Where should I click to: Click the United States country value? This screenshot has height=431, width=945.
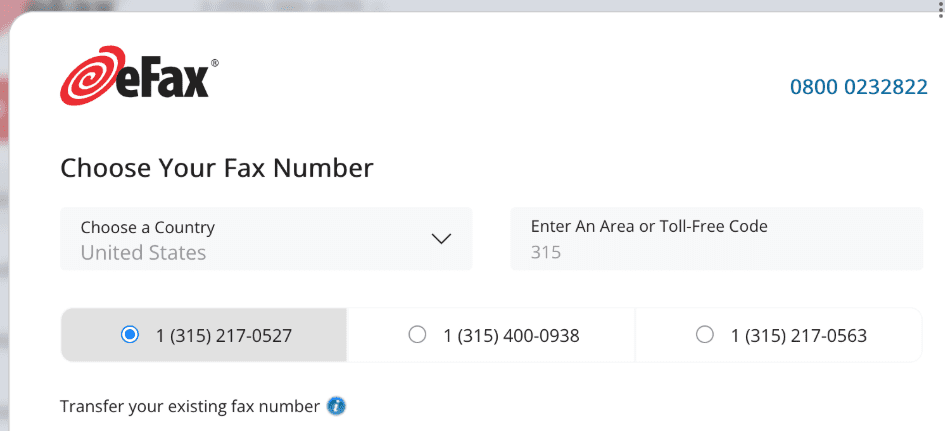143,253
